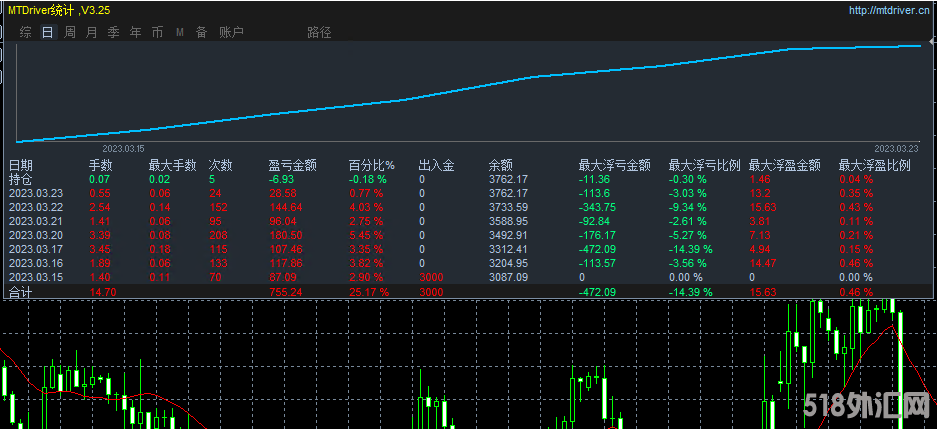
Task: Switch to the 季 quarterly tab
Action: [114, 32]
